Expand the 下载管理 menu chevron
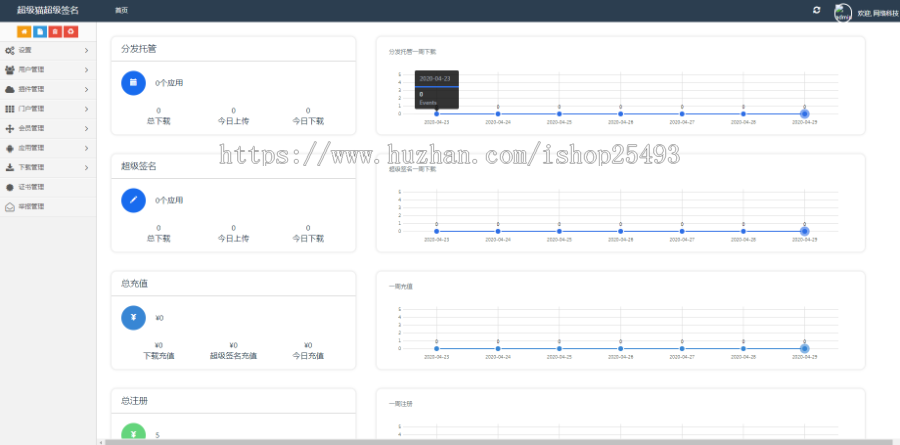This screenshot has height=445, width=900. pyautogui.click(x=86, y=168)
